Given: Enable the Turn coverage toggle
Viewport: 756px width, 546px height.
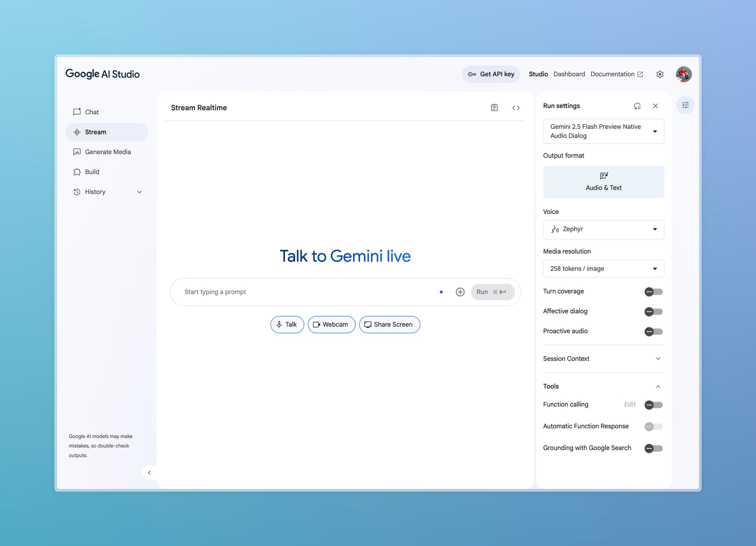Looking at the screenshot, I should point(653,292).
